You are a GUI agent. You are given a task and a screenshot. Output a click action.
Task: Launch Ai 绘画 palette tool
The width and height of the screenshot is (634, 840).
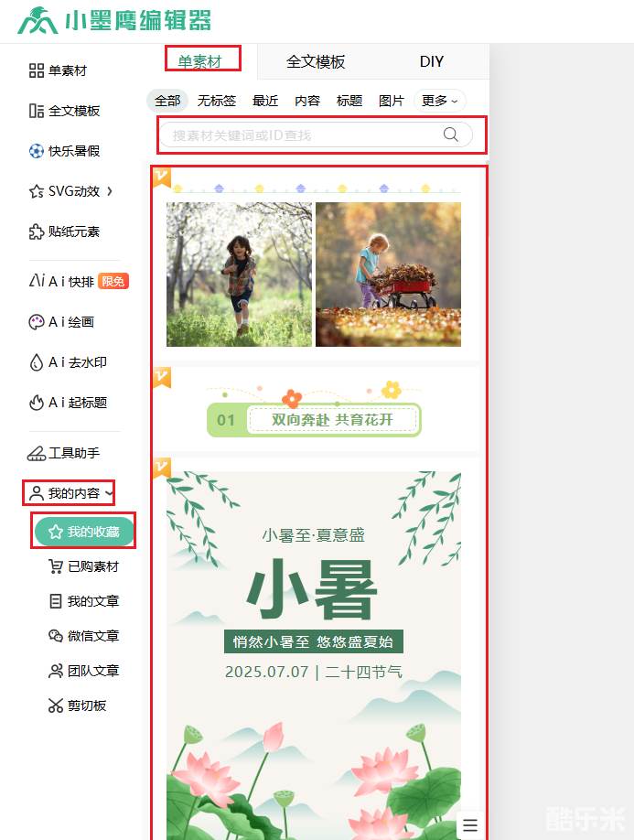tap(61, 322)
